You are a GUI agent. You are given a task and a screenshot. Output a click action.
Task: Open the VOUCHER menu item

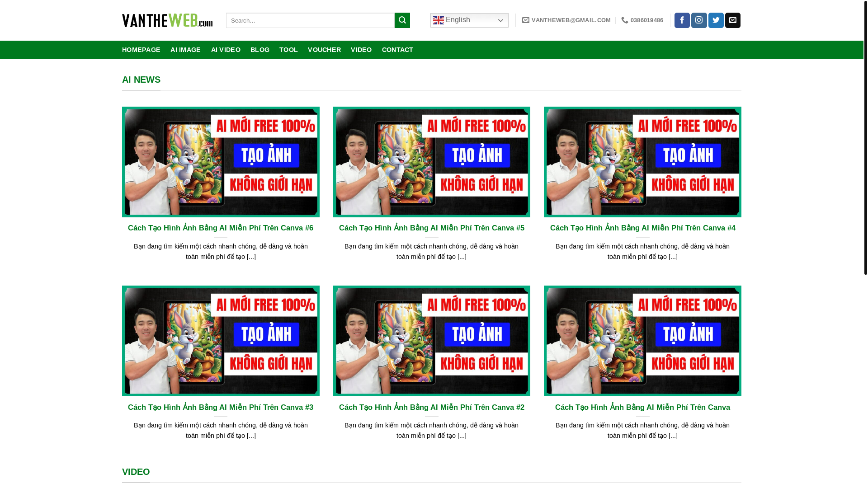click(324, 50)
